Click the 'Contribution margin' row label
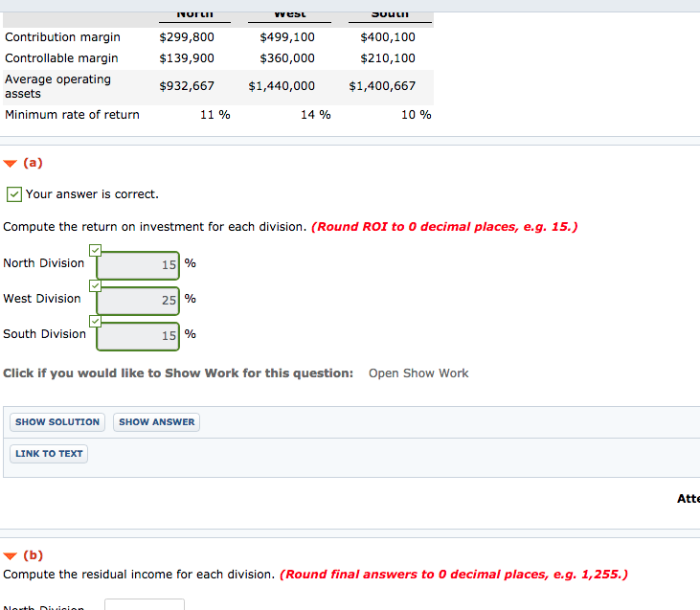The image size is (700, 610). click(62, 37)
